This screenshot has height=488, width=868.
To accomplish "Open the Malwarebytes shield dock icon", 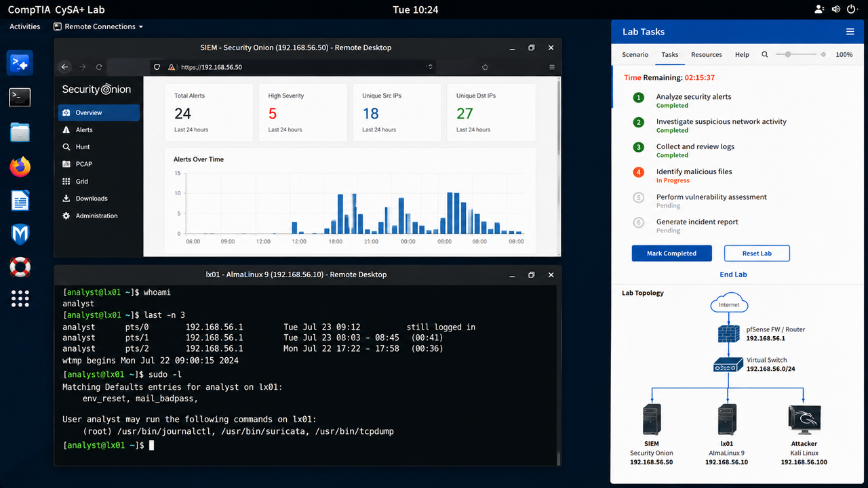I will [20, 235].
